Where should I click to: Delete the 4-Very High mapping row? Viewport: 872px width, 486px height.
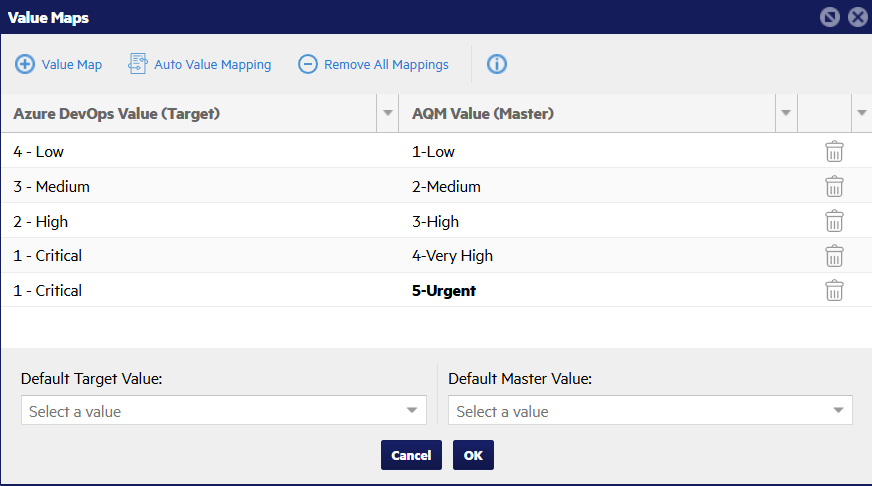pos(834,256)
